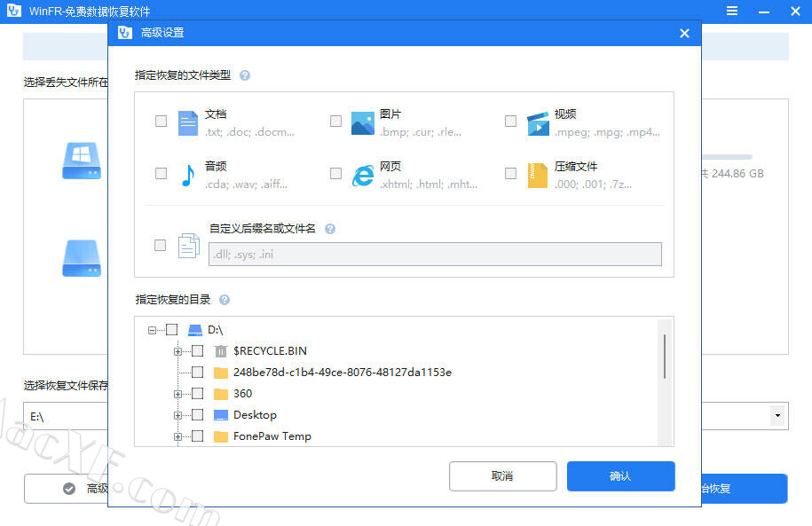Open help for 自定义后缀名或文件名
Screen dimensions: 812x526
coord(330,229)
